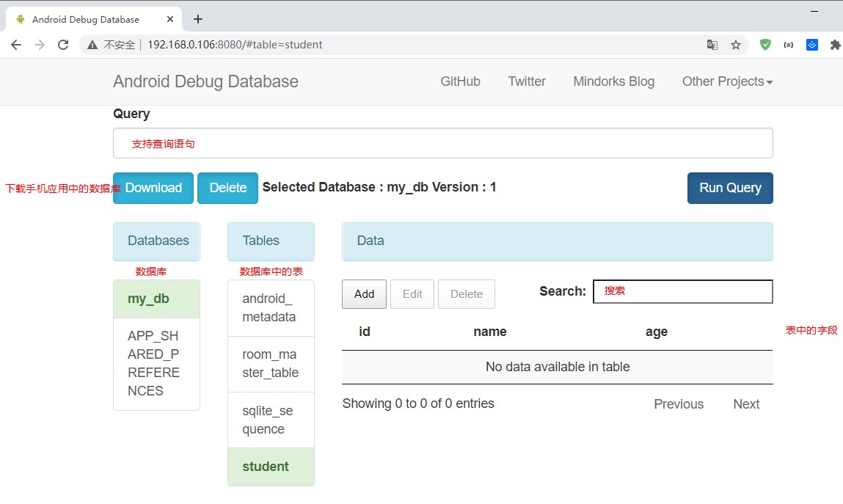
Task: Click the 'No data available in table' message
Action: pyautogui.click(x=558, y=367)
